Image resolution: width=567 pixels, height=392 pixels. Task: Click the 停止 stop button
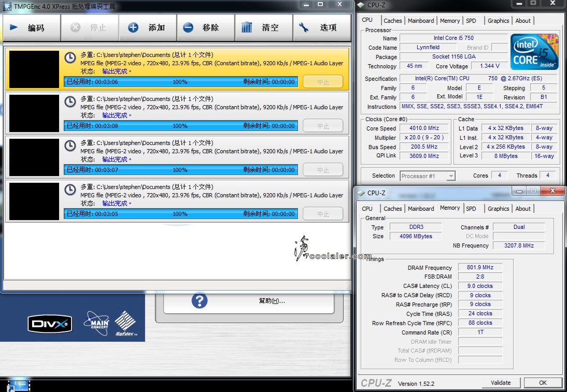(x=90, y=27)
